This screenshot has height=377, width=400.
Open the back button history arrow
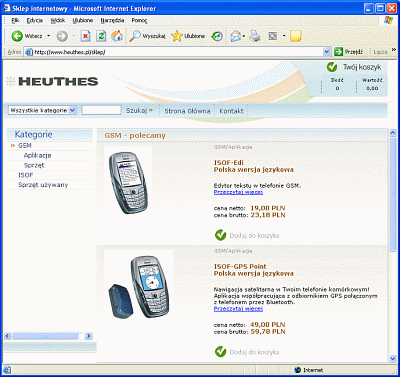click(x=48, y=36)
